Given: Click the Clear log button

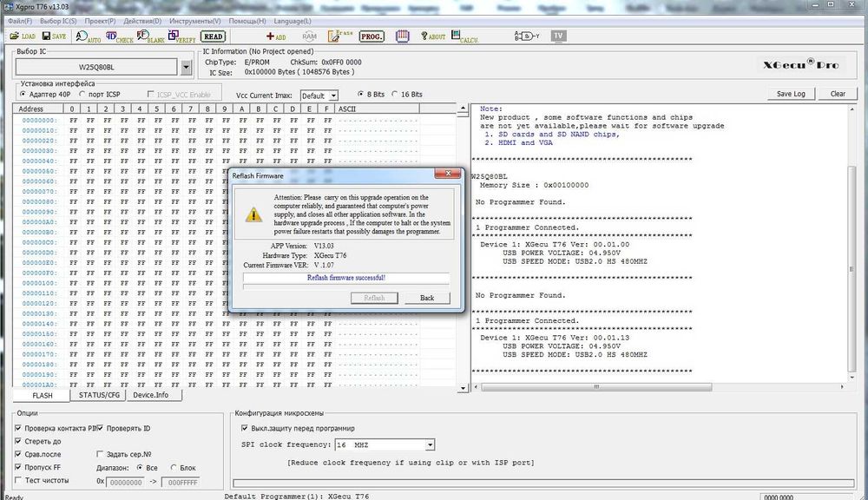Looking at the screenshot, I should pyautogui.click(x=838, y=94).
